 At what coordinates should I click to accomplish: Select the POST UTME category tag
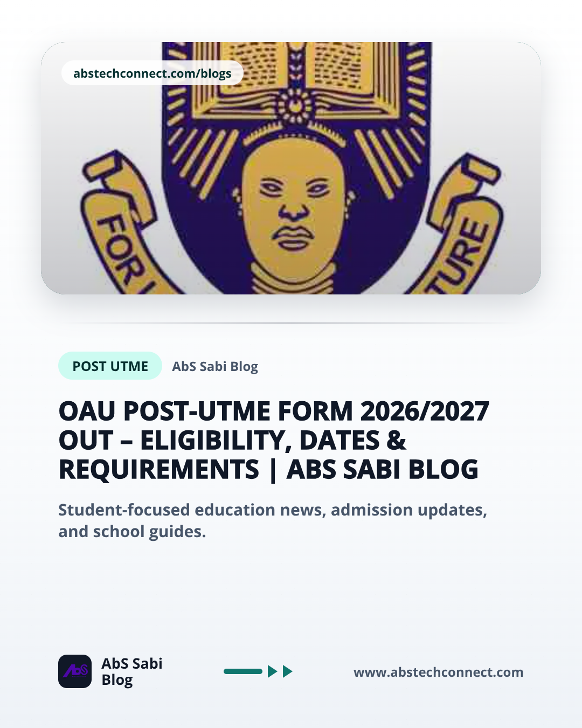pos(110,366)
